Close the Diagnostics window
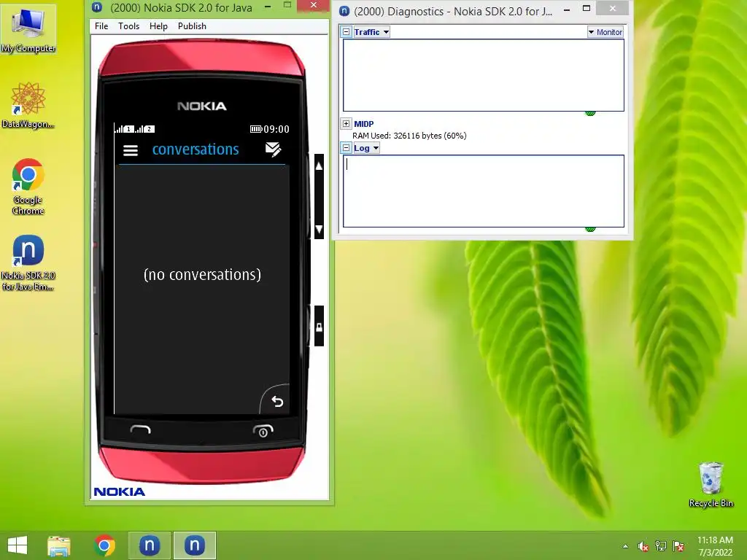Viewport: 747px width, 560px height. pos(613,8)
